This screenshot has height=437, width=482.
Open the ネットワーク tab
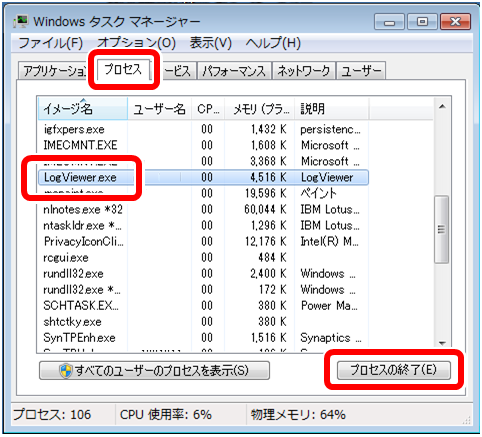tap(303, 71)
